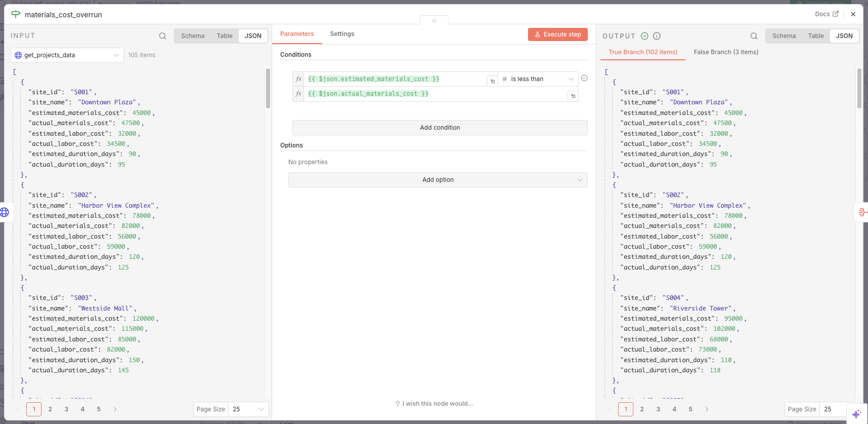Go to output page 5
The width and height of the screenshot is (868, 424).
pyautogui.click(x=691, y=409)
